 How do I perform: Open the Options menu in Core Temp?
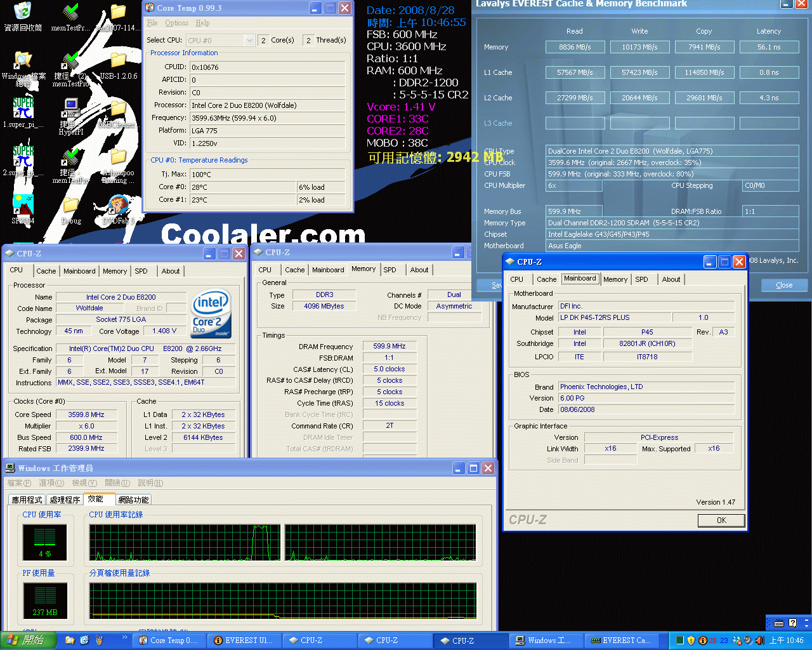tap(177, 23)
